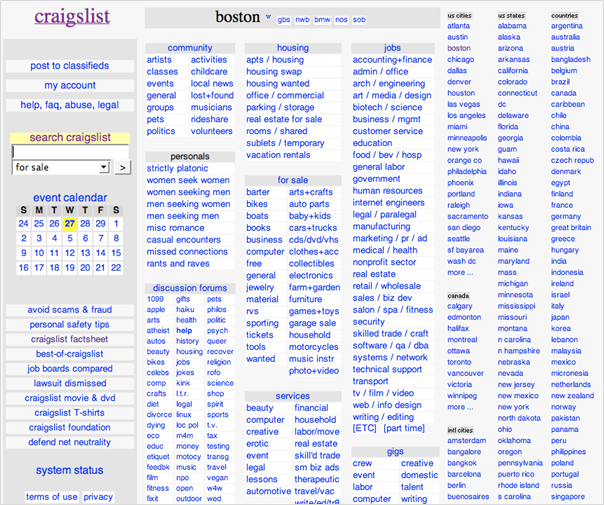Open 'system status' link

[70, 470]
